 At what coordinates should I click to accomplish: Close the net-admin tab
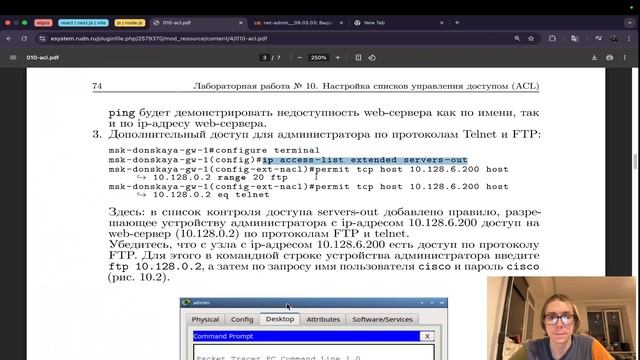coord(341,23)
